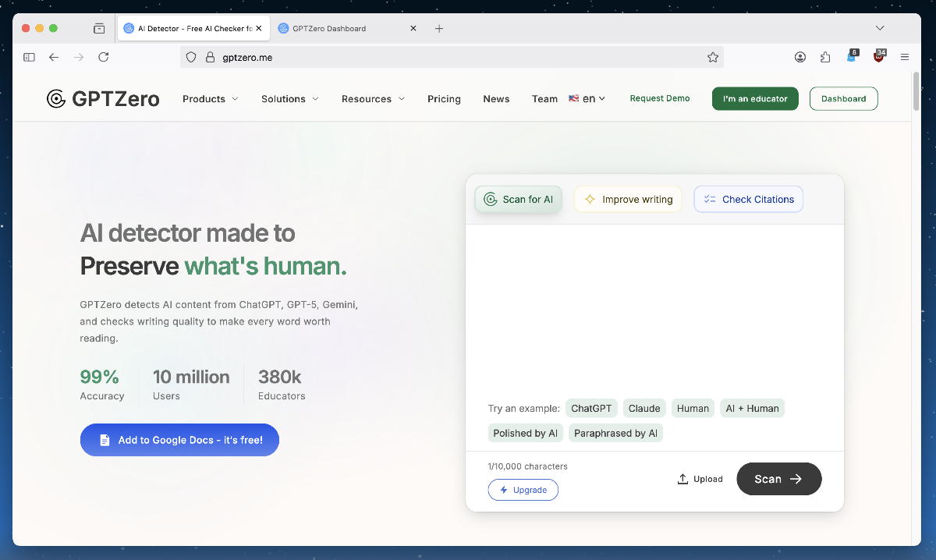Open the browser hamburger menu

click(x=905, y=57)
